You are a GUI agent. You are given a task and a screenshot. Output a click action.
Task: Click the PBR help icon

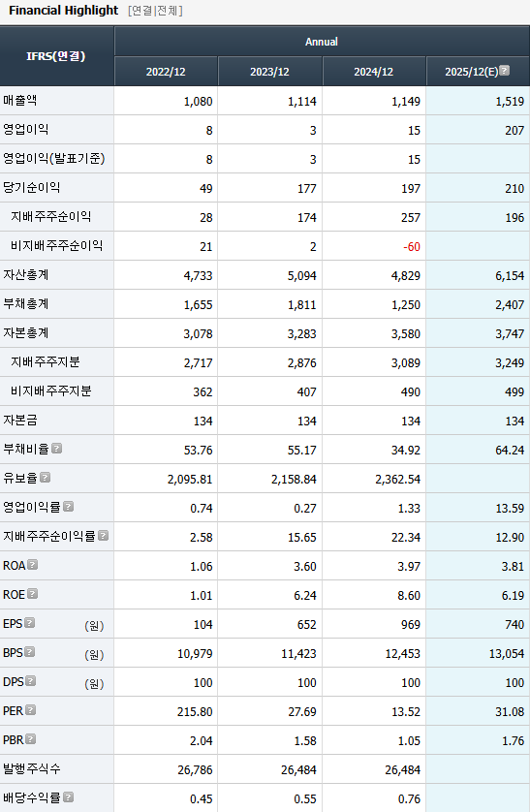31,739
